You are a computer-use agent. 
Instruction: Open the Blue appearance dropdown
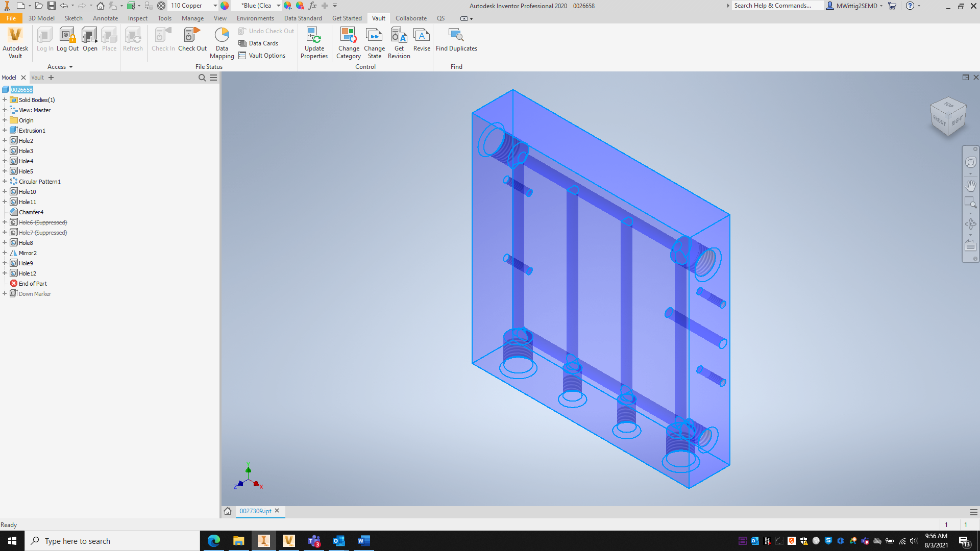click(278, 6)
